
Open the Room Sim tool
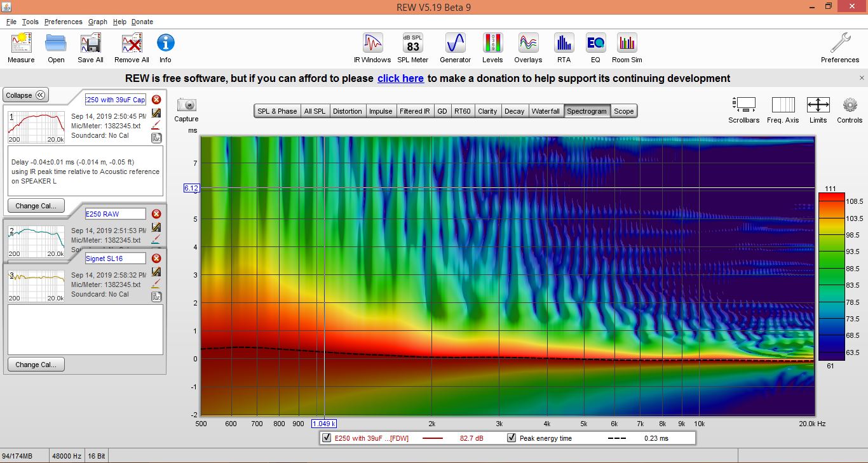click(x=627, y=43)
